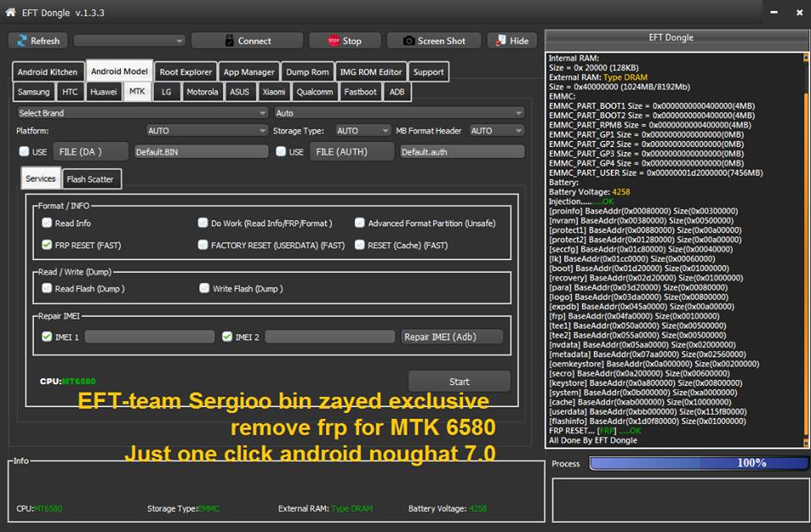This screenshot has width=811, height=532.
Task: Click the Screen Shot camera icon
Action: click(409, 41)
